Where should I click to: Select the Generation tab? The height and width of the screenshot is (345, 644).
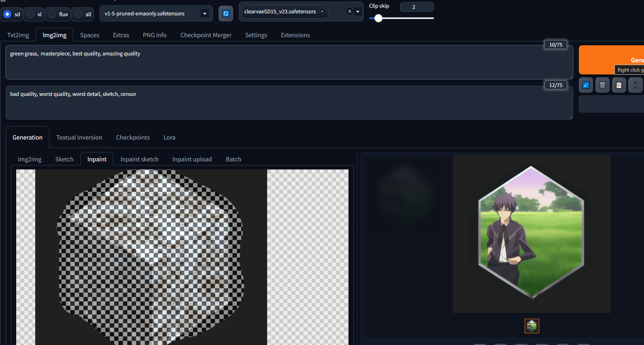(x=28, y=138)
